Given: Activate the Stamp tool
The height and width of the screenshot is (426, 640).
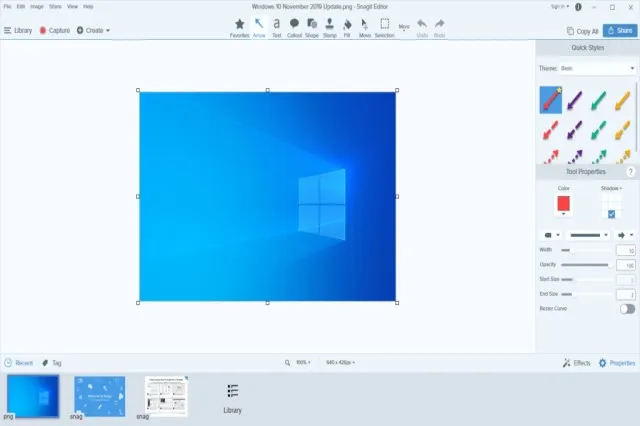Looking at the screenshot, I should (x=330, y=25).
